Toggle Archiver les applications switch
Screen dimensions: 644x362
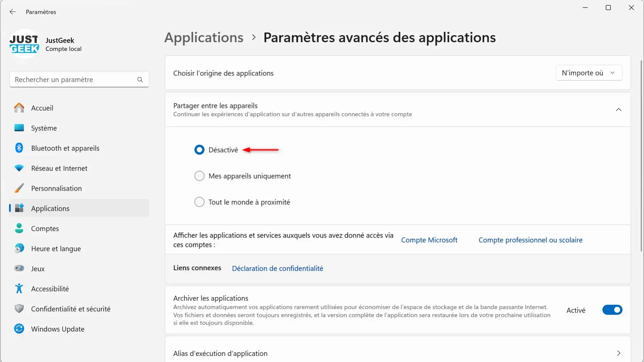click(612, 310)
